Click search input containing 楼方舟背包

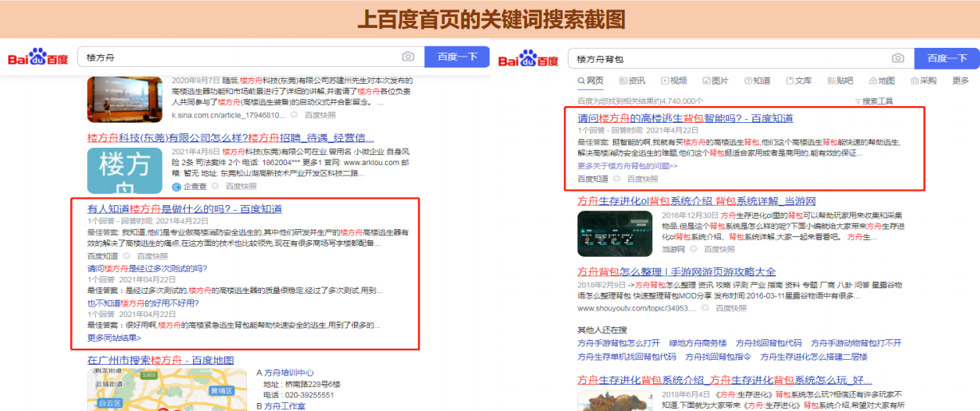726,58
